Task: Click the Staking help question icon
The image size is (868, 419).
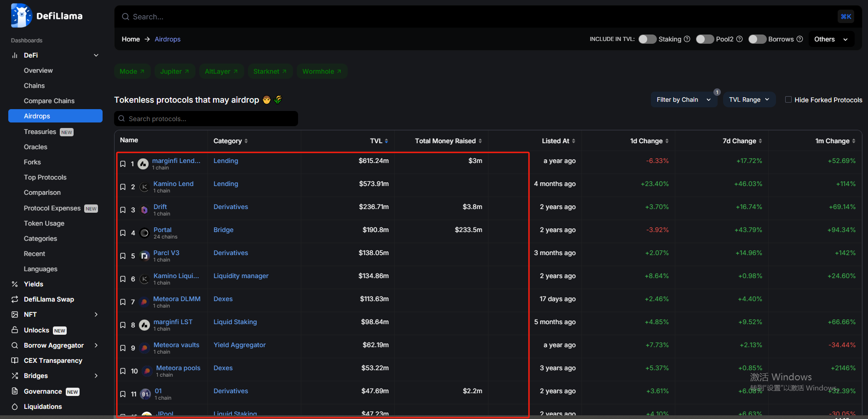Action: (x=687, y=39)
